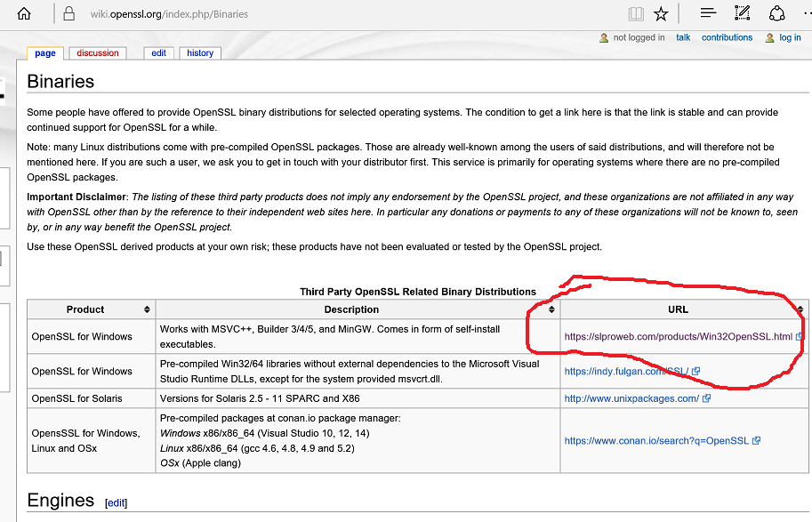Click the padlock site security icon
The image size is (812, 522).
(70, 14)
